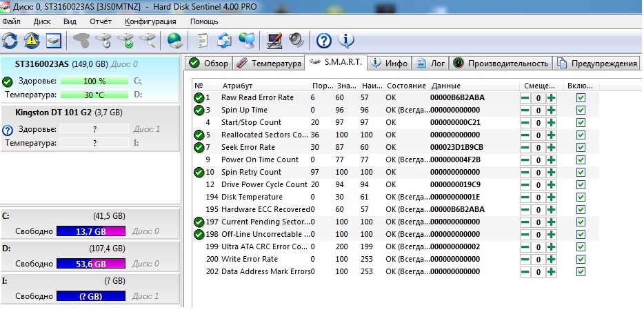Toggle the Seek Error Rate enable checkbox
This screenshot has width=644, height=310.
point(581,147)
